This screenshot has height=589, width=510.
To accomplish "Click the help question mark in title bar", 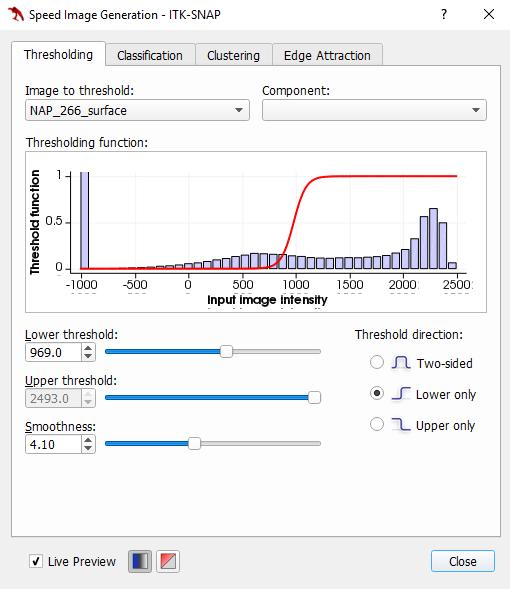I will point(444,15).
